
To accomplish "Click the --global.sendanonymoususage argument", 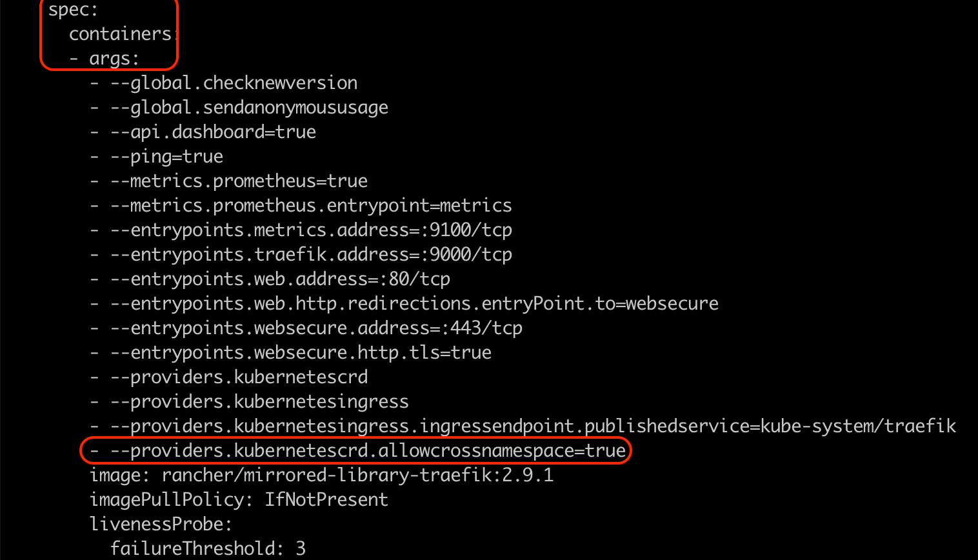I will click(249, 108).
